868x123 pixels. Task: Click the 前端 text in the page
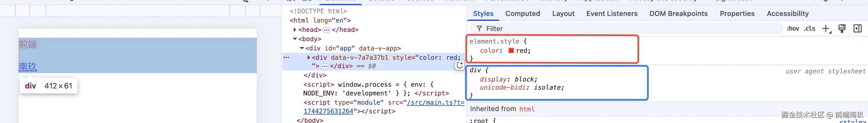(x=28, y=44)
